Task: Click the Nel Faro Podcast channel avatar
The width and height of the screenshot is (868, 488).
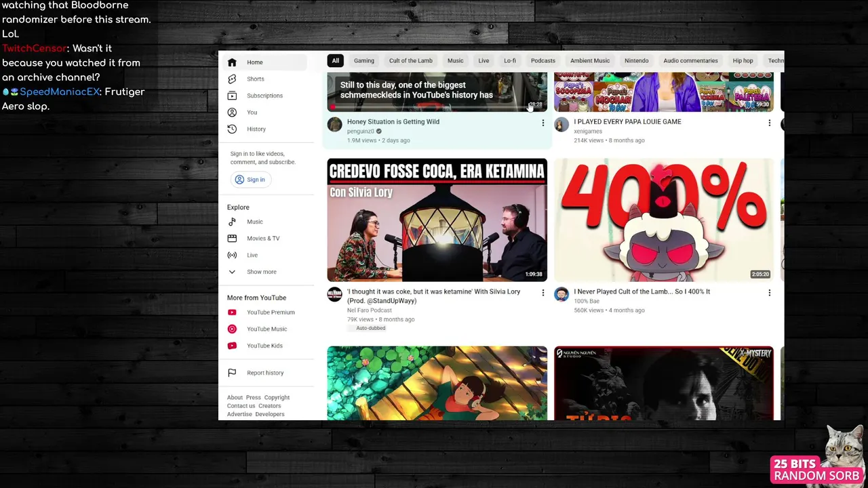Action: click(x=334, y=294)
